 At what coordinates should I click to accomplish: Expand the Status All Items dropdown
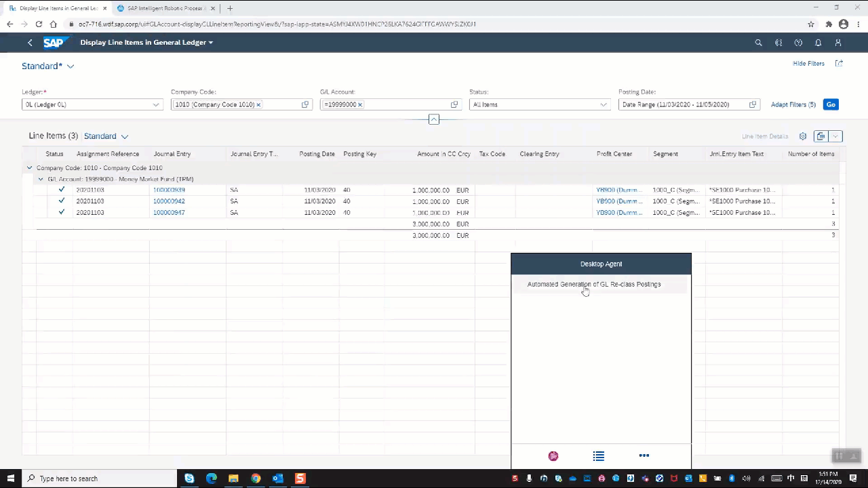click(x=603, y=105)
